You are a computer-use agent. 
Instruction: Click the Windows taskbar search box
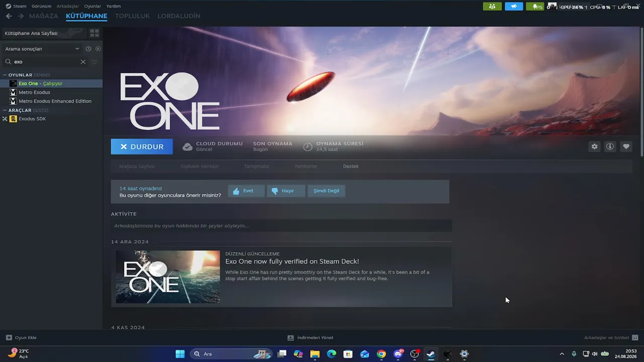point(231,354)
